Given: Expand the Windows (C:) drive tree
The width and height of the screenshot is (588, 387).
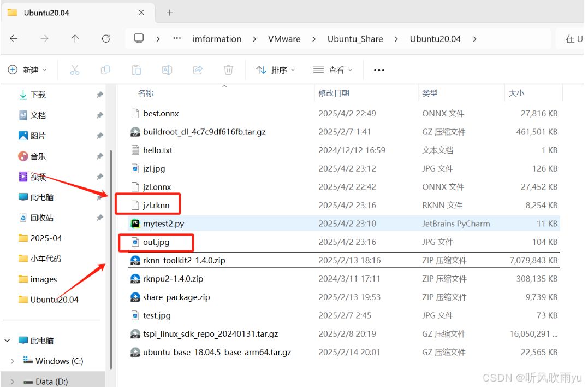Looking at the screenshot, I should [x=13, y=361].
